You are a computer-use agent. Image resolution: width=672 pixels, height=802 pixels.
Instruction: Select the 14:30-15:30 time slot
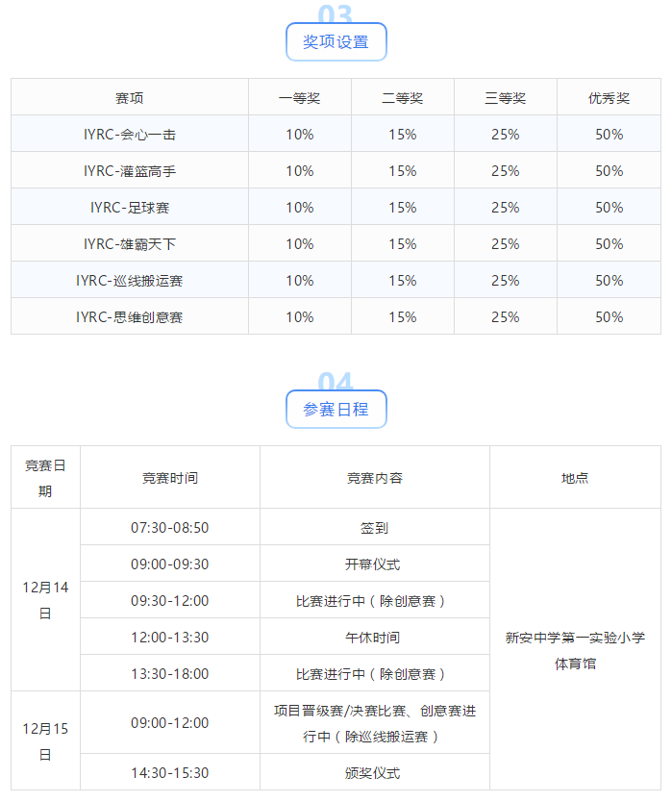(170, 773)
